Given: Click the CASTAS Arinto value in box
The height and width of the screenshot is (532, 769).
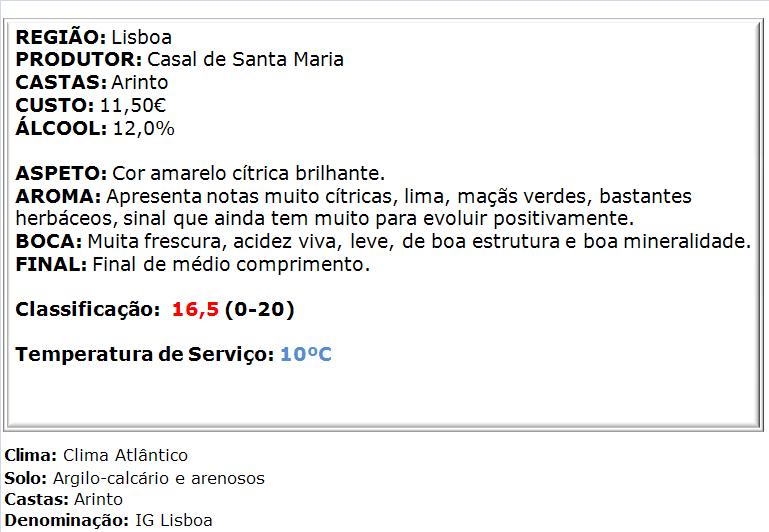Looking at the screenshot, I should [140, 82].
